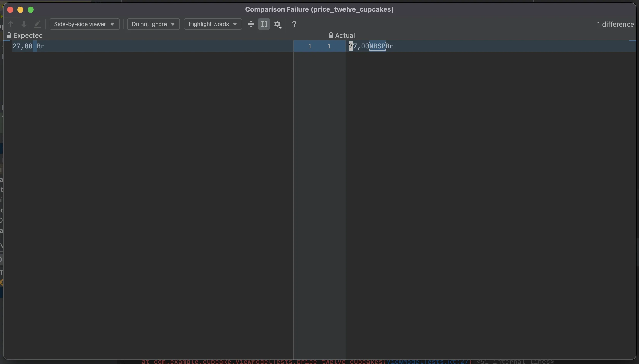639x364 pixels.
Task: Open the Highlight words dropdown
Action: pyautogui.click(x=213, y=24)
